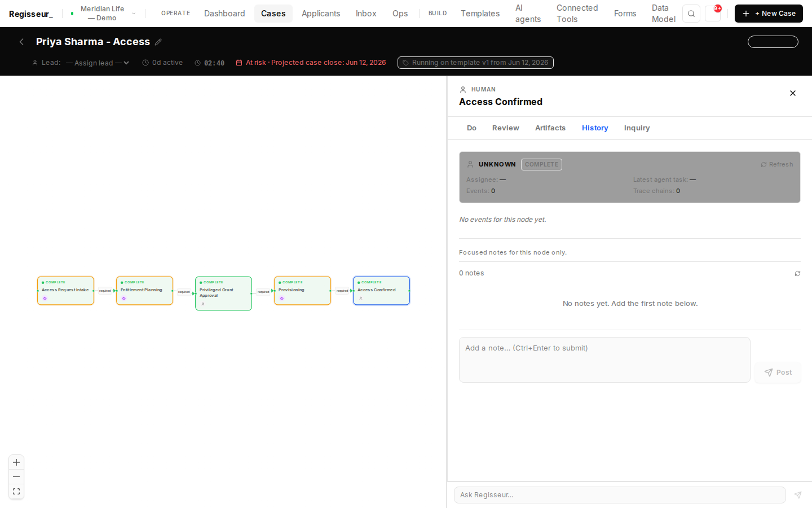Select the Access Request Intake node
812x508 pixels.
65,291
